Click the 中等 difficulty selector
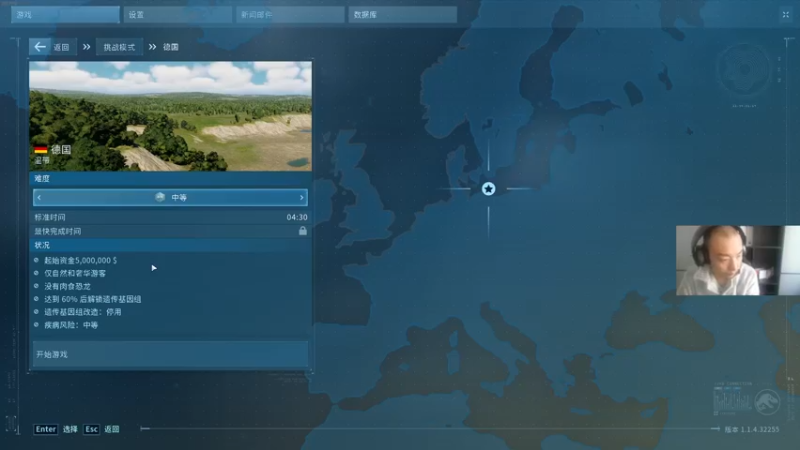Image resolution: width=800 pixels, height=450 pixels. coord(170,197)
